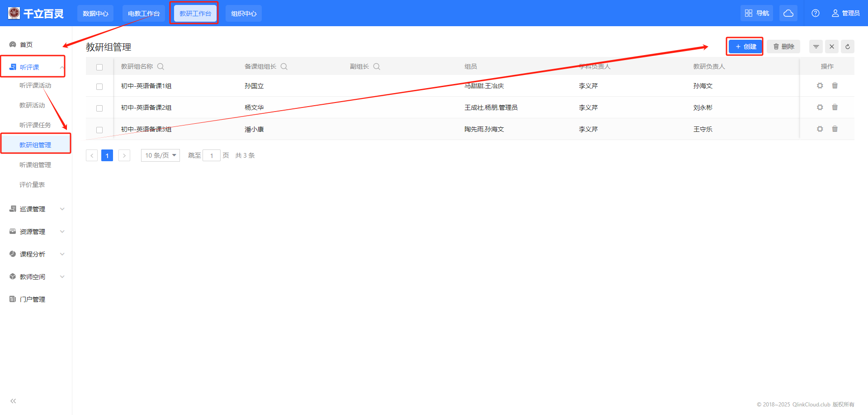Image resolution: width=868 pixels, height=415 pixels.
Task: Click the 删除 button in the toolbar
Action: click(783, 47)
